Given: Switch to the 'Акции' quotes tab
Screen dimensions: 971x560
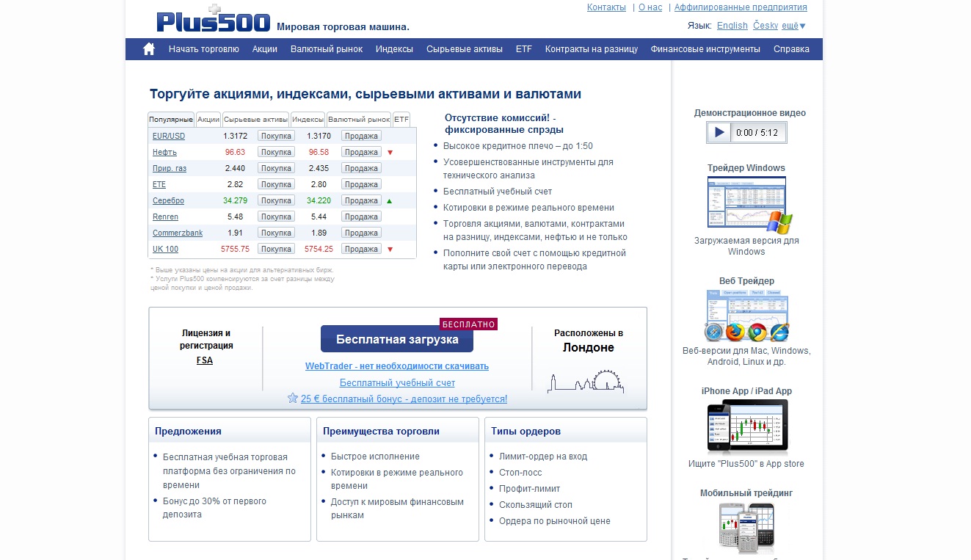Looking at the screenshot, I should (208, 120).
